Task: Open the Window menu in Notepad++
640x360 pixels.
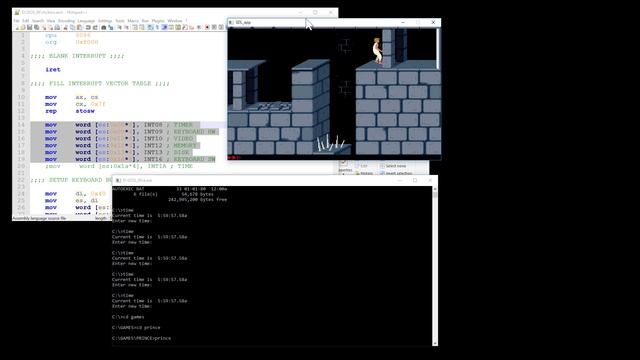Action: 175,21
